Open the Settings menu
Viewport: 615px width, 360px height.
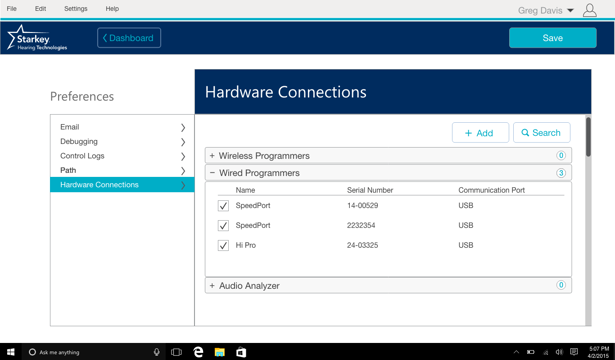pyautogui.click(x=76, y=9)
